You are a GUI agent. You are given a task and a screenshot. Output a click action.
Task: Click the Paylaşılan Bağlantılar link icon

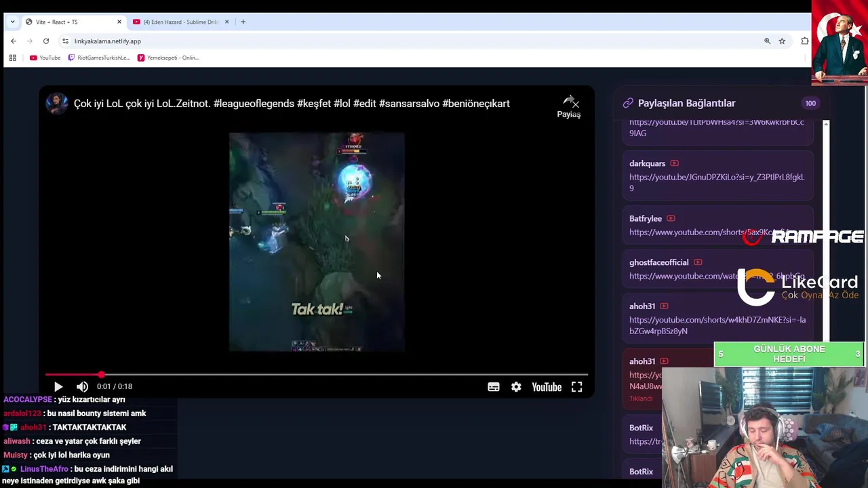coord(628,103)
